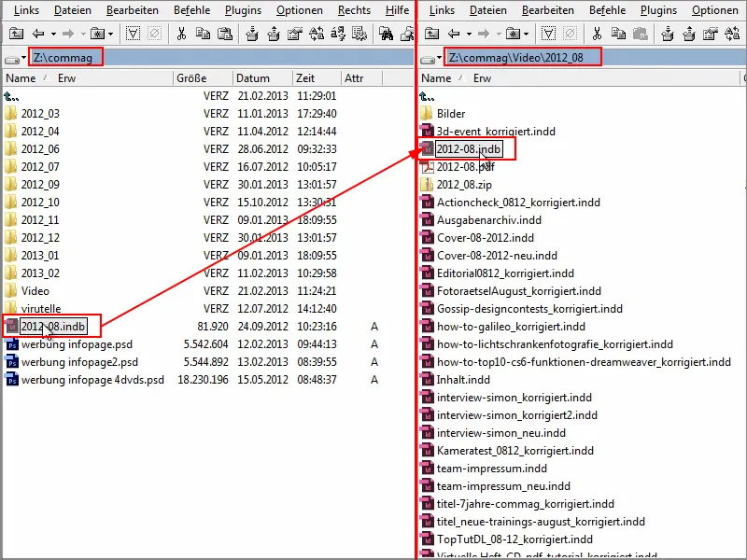Screen dimensions: 747x560
Task: Open the Befehle menu in left window
Action: click(x=192, y=10)
